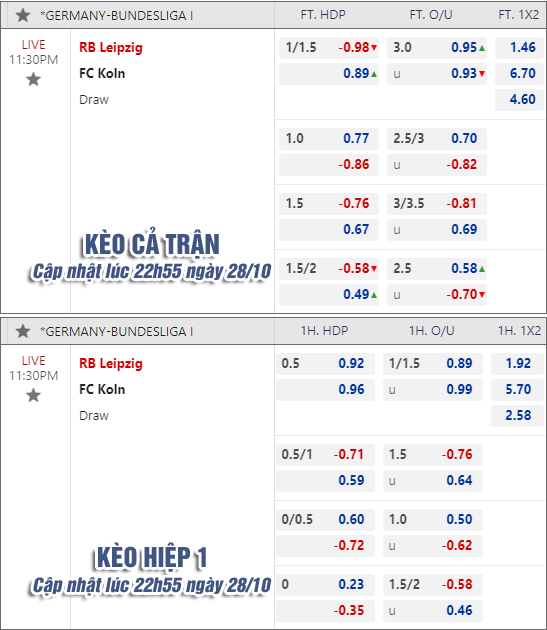547x630 pixels.
Task: Choose 1H 1X2 home odds 1.92
Action: point(517,364)
